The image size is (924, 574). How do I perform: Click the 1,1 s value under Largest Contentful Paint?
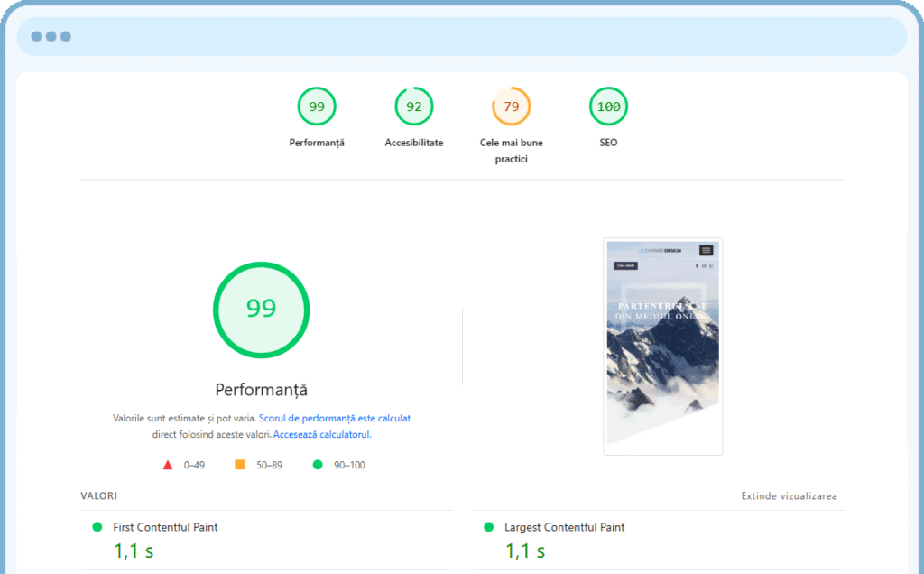(x=525, y=551)
